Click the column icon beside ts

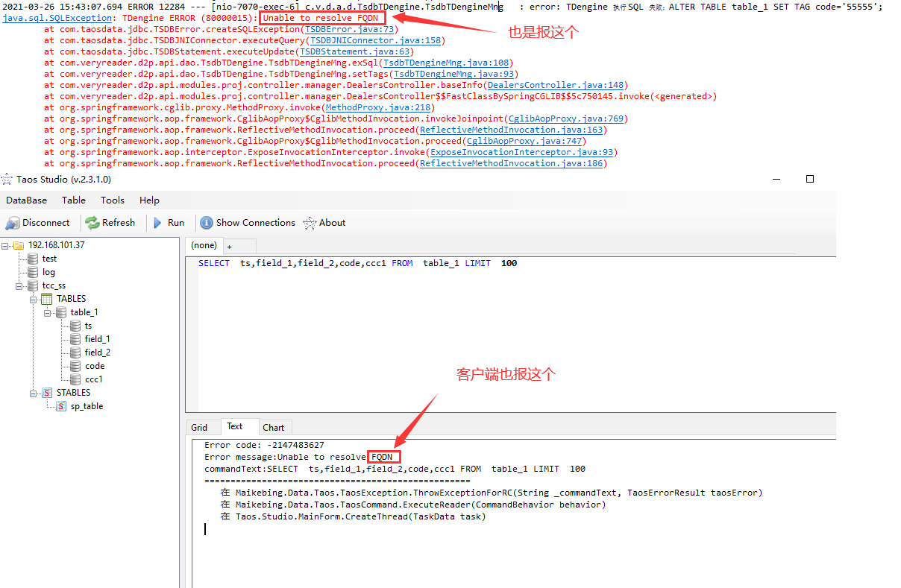coord(75,325)
